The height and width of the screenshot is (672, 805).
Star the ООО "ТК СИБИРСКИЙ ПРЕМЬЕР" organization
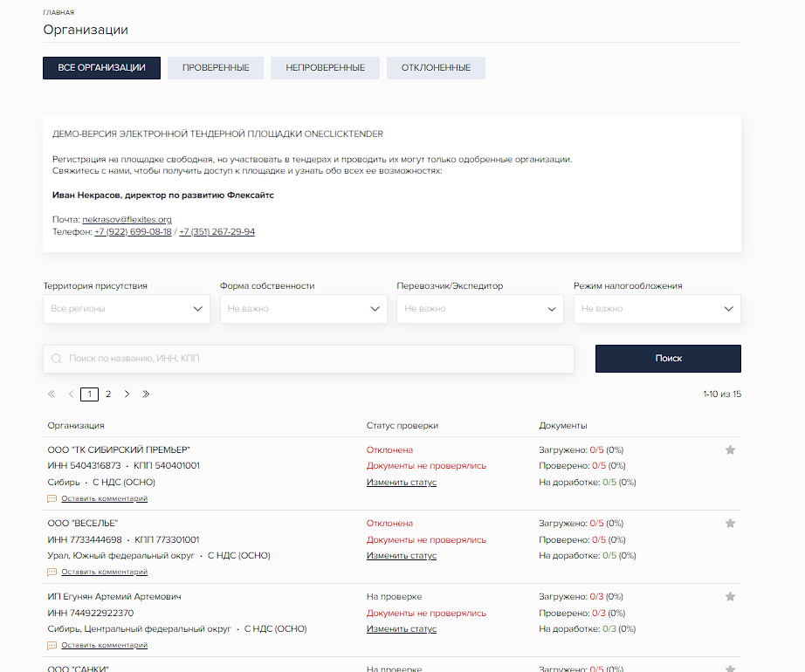coord(730,450)
